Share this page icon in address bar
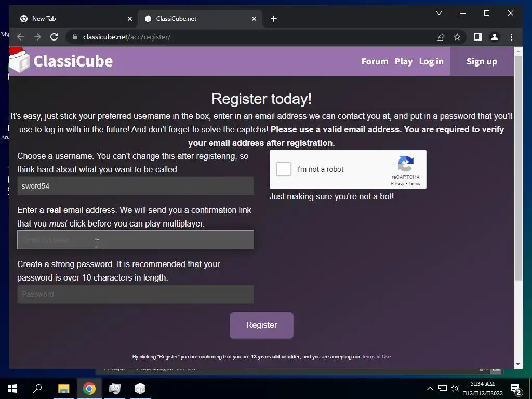 coord(441,37)
